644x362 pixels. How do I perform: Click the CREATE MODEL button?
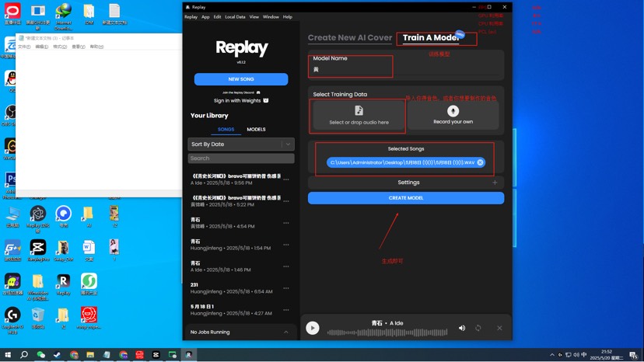tap(405, 198)
